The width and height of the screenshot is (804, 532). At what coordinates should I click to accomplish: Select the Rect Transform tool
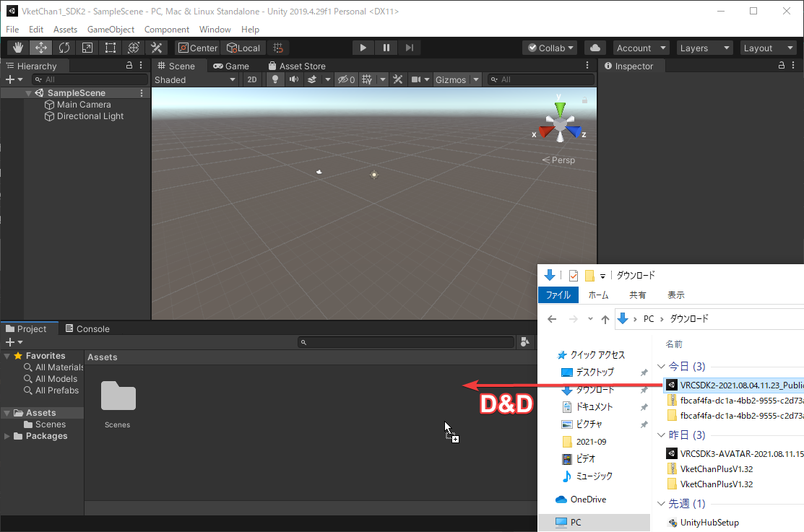click(x=110, y=48)
